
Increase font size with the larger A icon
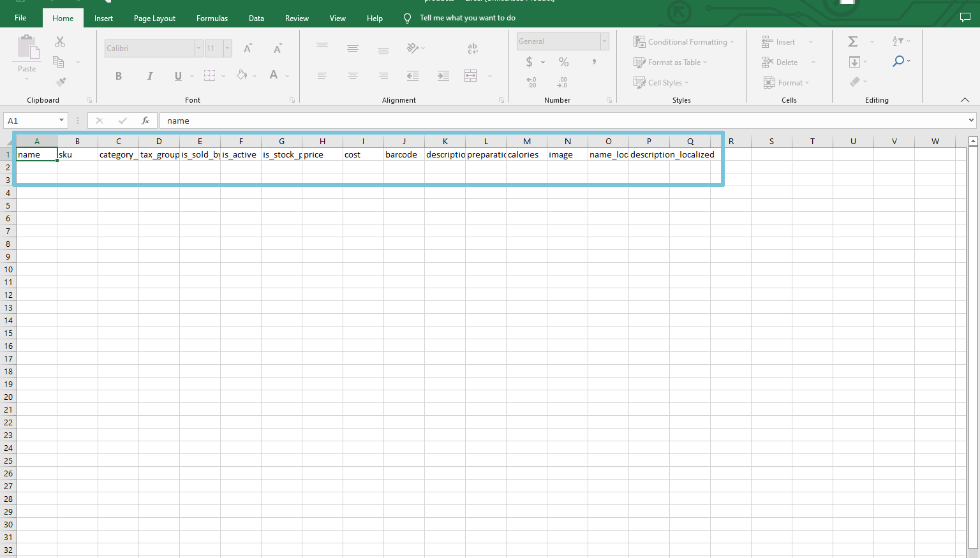[248, 48]
